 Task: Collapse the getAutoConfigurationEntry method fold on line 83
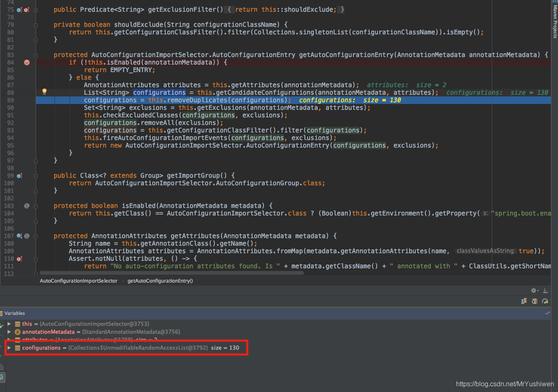[36, 55]
